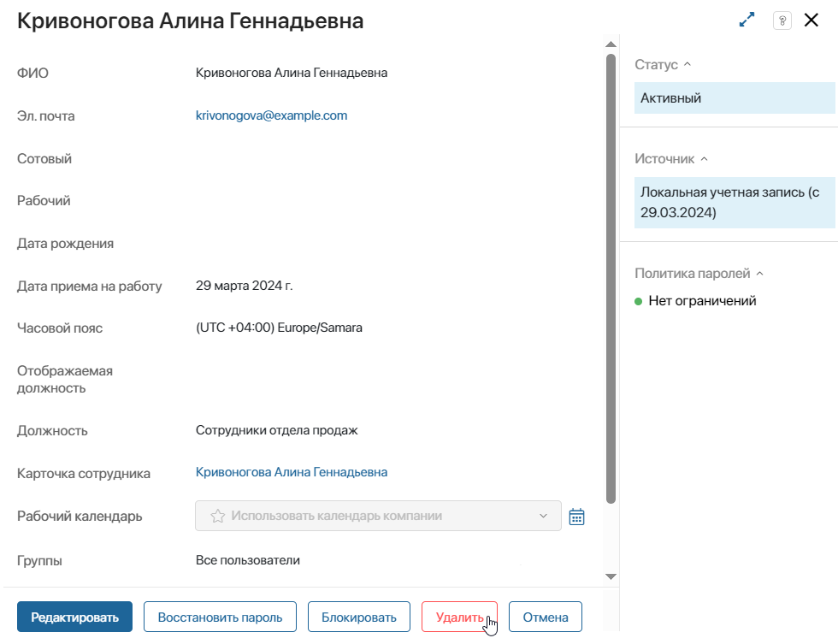The image size is (838, 644).
Task: Click the Дата приема на работу label
Action: (x=89, y=286)
